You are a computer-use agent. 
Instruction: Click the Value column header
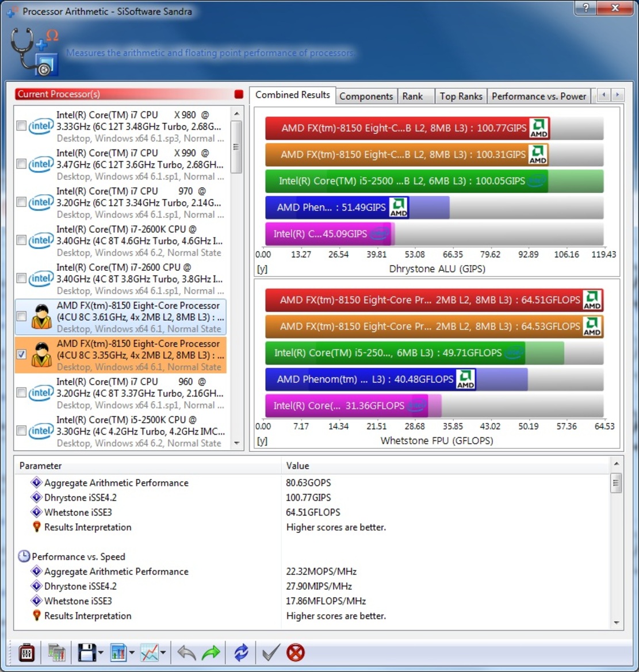tap(445, 466)
